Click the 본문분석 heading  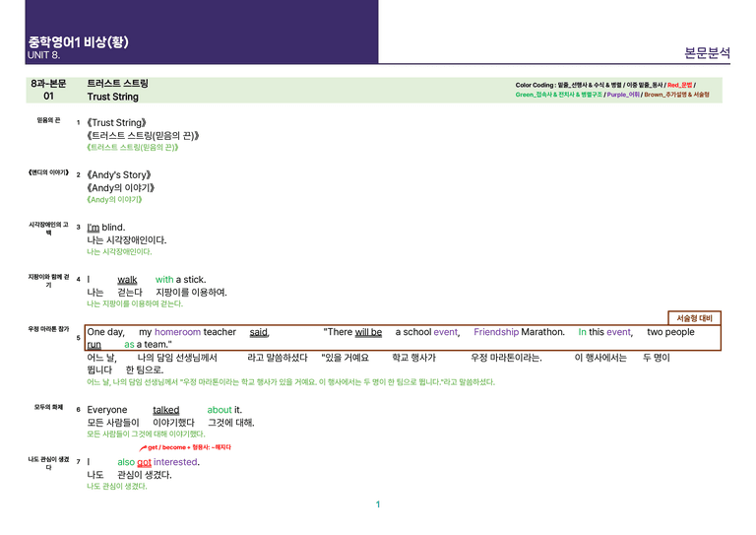pyautogui.click(x=707, y=52)
